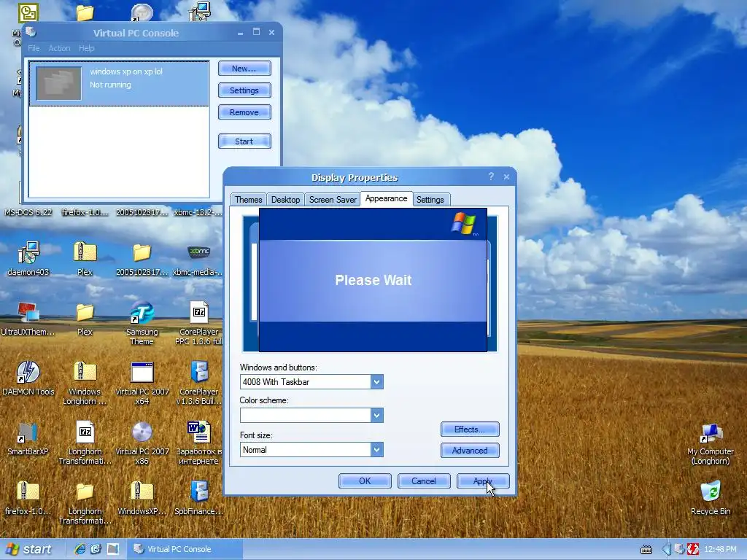Switch to the Screen Saver tab

333,200
